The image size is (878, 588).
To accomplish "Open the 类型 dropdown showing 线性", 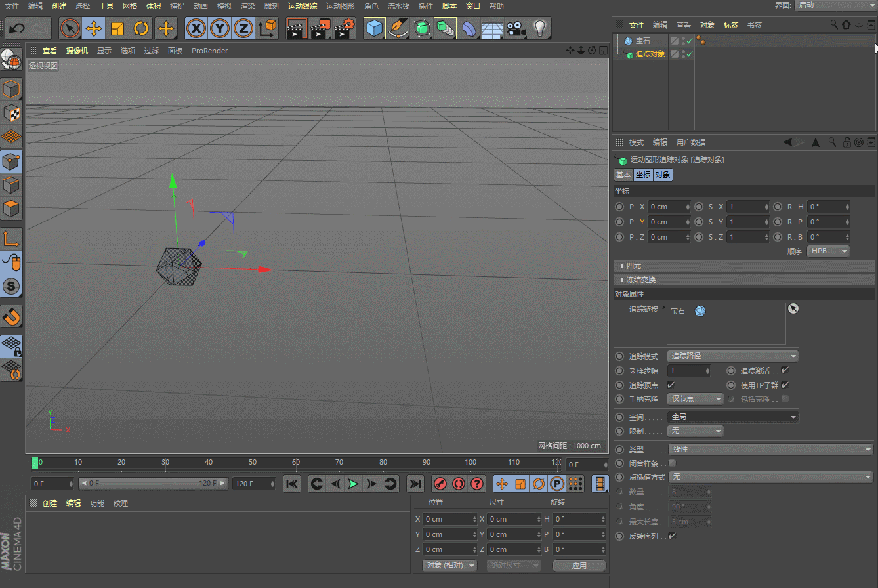I will coord(770,450).
